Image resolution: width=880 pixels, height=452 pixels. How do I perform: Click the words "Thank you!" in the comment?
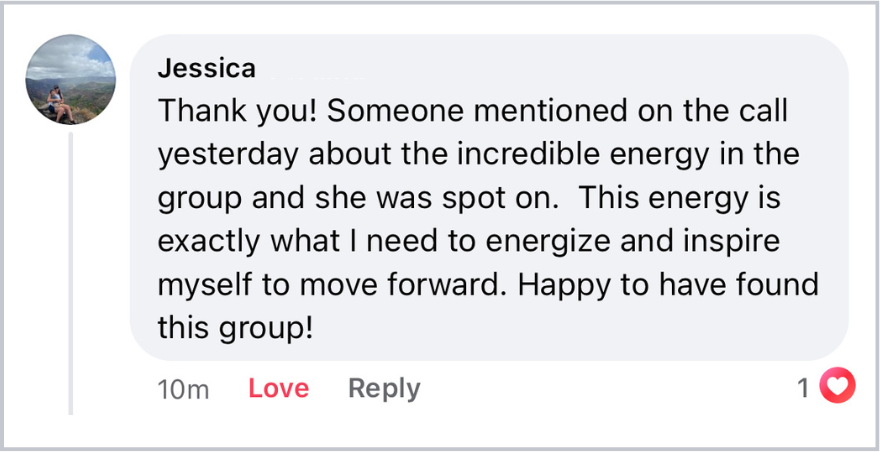tap(237, 112)
